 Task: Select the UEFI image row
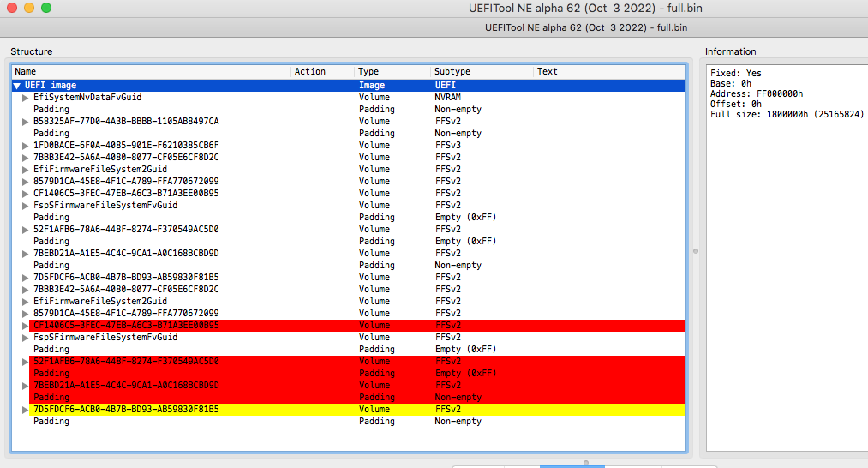click(348, 86)
